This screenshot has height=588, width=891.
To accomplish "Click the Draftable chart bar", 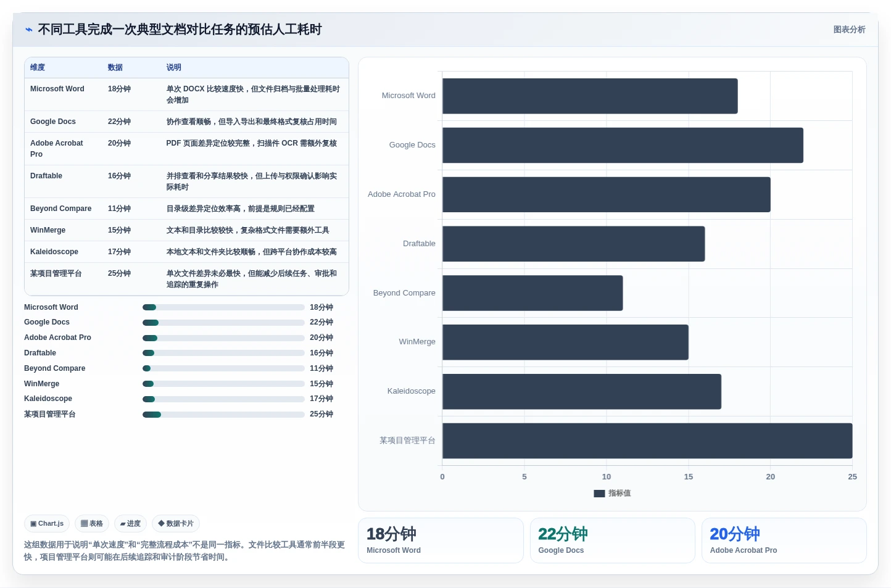I will pos(574,244).
